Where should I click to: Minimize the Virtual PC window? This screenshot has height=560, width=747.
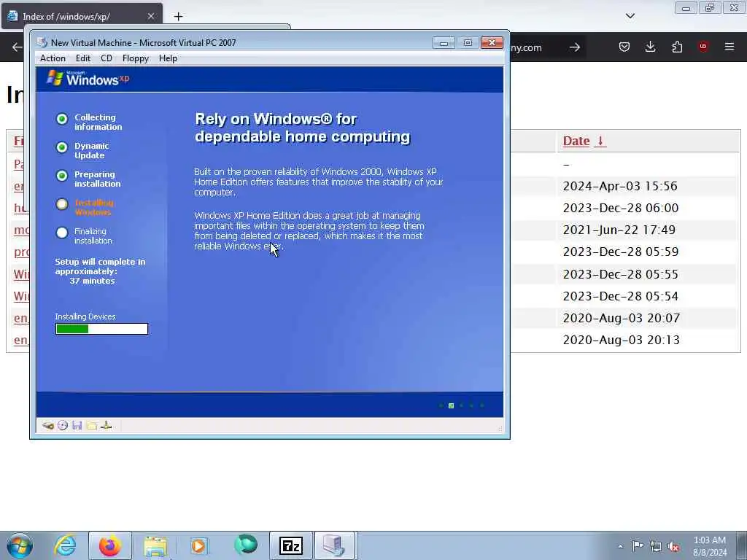point(444,43)
